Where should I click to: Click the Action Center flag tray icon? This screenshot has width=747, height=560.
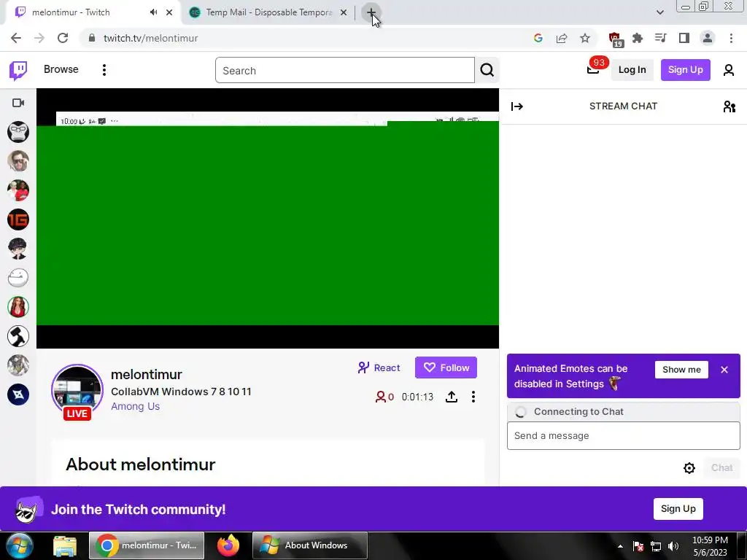638,546
